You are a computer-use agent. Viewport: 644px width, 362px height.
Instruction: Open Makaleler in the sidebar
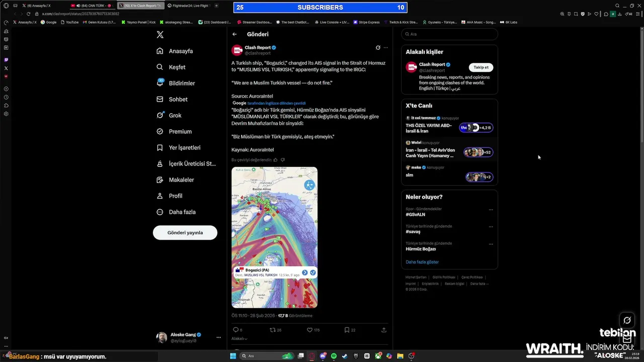coord(175,179)
